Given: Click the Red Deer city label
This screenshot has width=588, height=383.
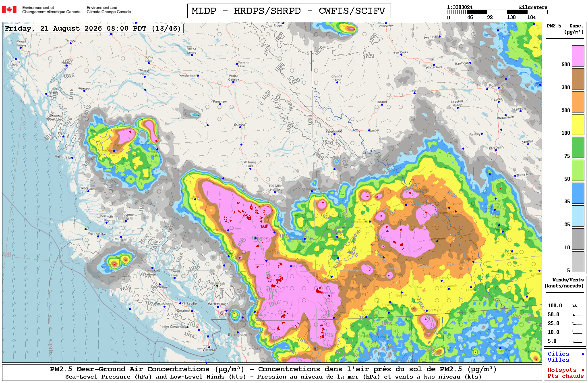Looking at the screenshot, I should pyautogui.click(x=496, y=148).
